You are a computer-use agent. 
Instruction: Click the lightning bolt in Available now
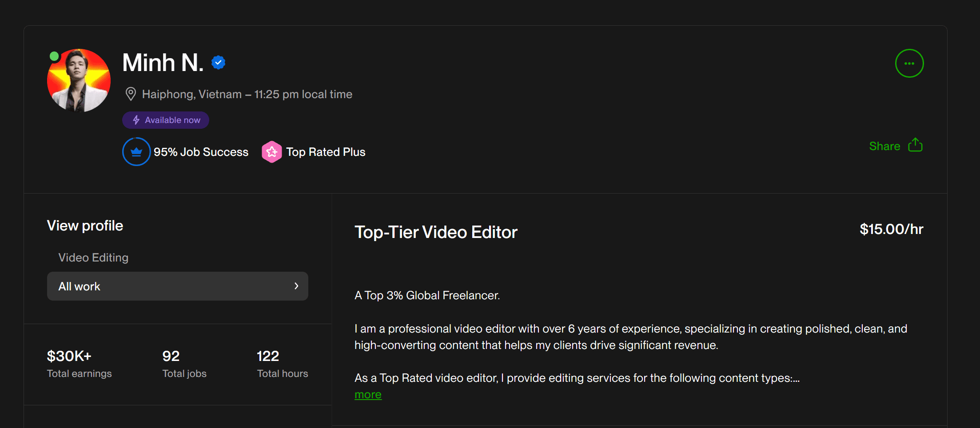[136, 120]
